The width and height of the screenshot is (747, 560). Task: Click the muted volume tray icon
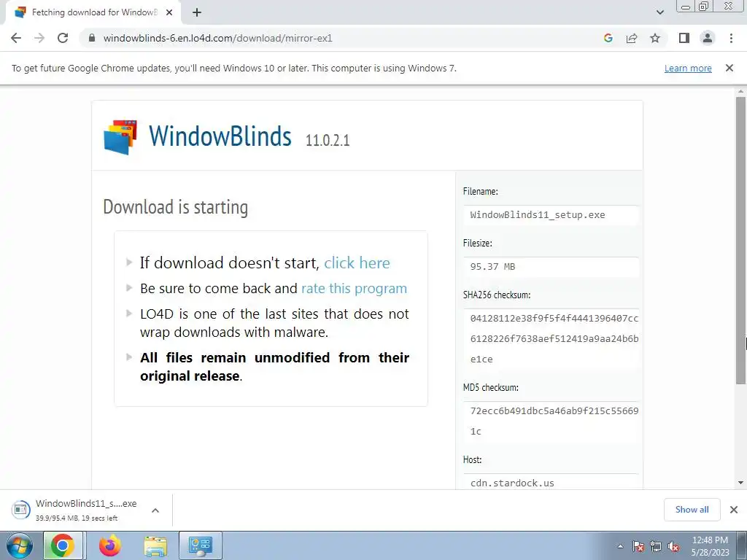673,547
